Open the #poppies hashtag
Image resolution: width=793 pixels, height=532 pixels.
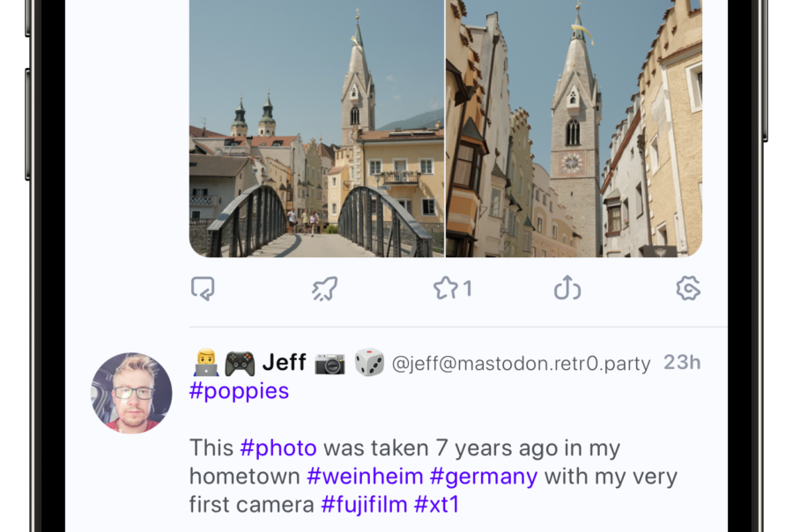[x=239, y=391]
